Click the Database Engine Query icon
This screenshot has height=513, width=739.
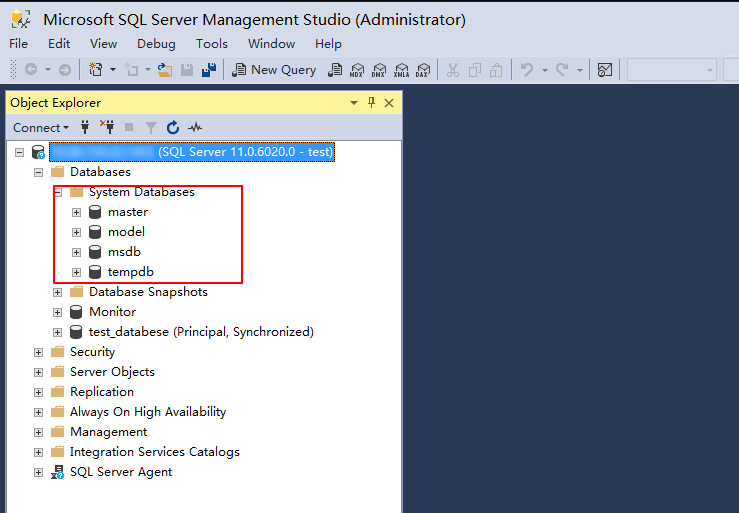pyautogui.click(x=335, y=70)
